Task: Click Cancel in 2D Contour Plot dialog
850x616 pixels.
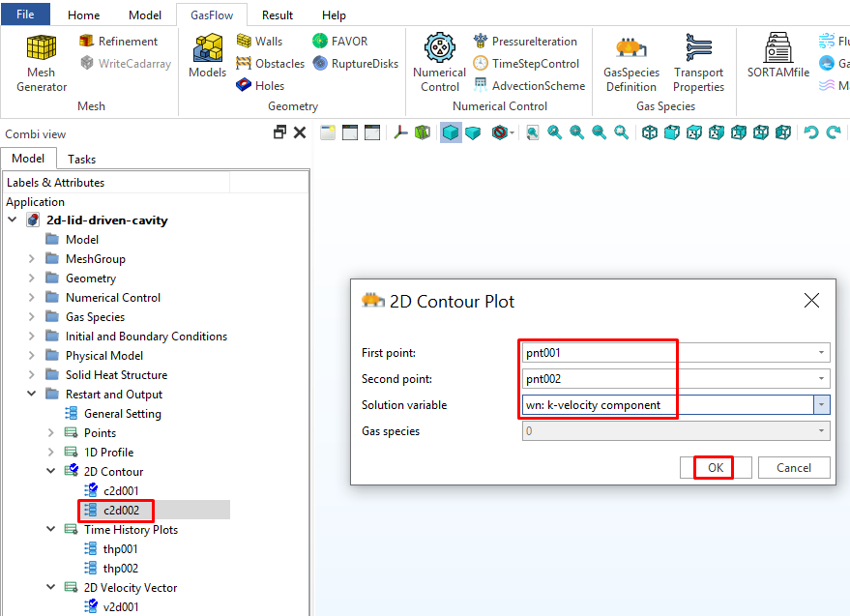Action: click(x=793, y=467)
